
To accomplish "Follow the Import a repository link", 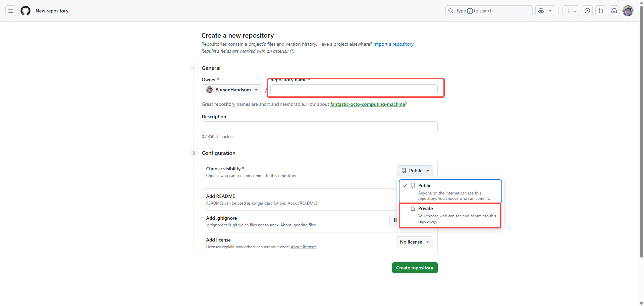I will [393, 44].
